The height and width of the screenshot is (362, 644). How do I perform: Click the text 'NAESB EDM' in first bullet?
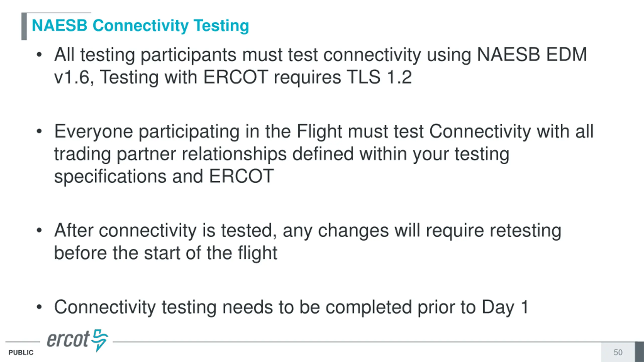pyautogui.click(x=532, y=55)
